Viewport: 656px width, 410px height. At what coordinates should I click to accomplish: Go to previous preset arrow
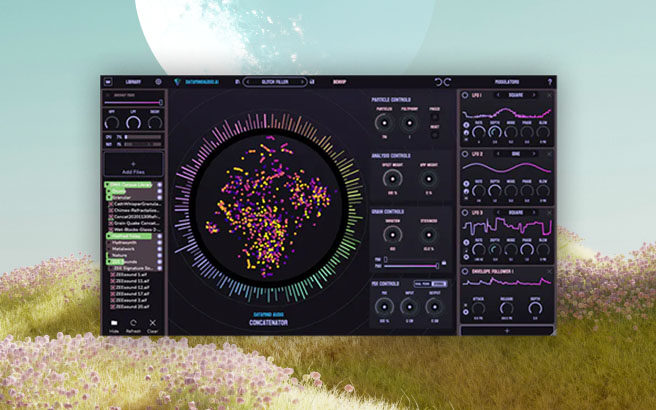(248, 82)
